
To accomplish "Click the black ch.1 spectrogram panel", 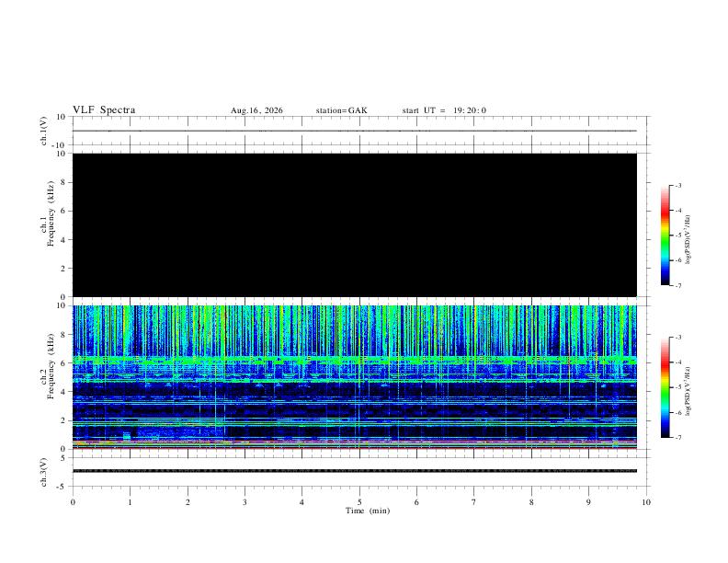I will pos(355,224).
